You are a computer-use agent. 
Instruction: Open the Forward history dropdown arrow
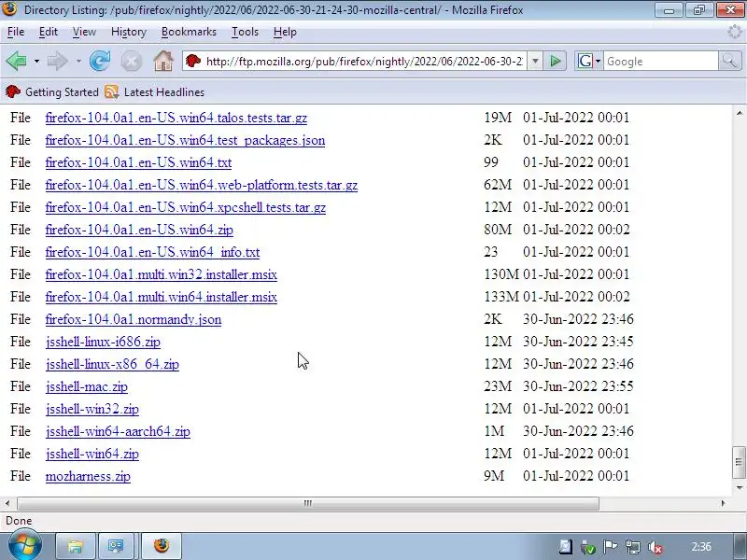click(78, 62)
